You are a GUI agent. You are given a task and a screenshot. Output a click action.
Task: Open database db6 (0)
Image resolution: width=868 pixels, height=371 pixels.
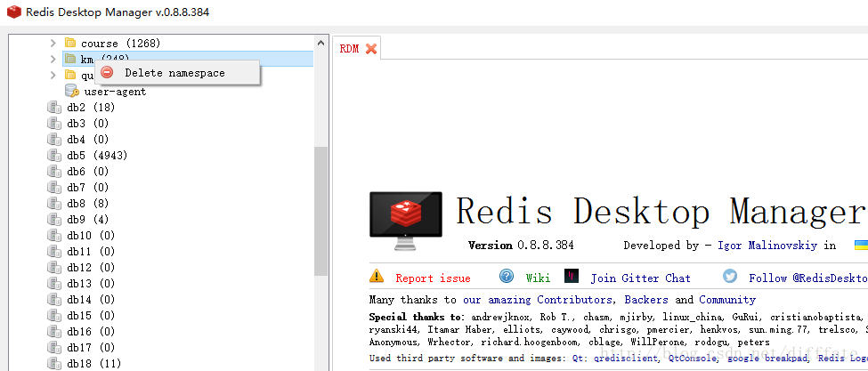point(87,172)
